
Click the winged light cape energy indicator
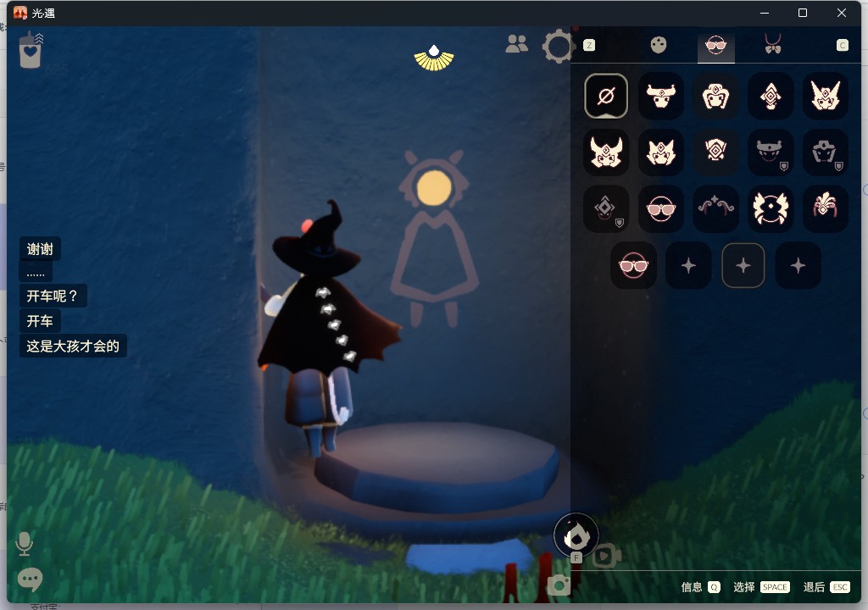click(434, 58)
